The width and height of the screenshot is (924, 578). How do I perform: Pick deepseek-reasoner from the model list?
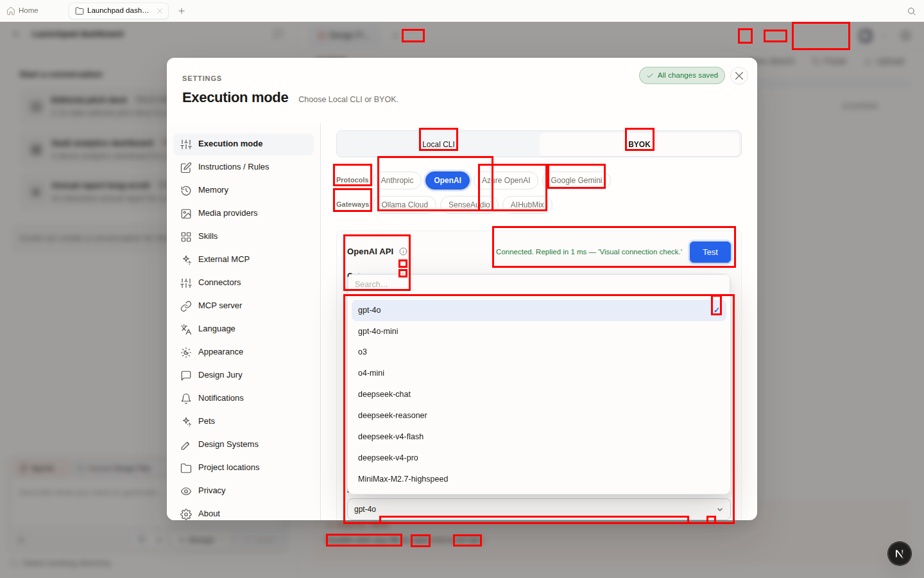click(538, 416)
